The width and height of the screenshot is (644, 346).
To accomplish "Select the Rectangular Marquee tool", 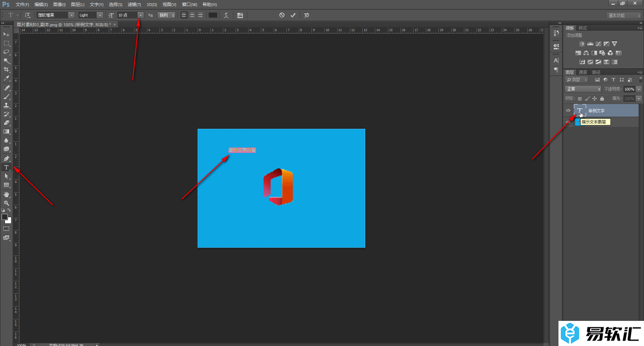I will click(x=7, y=43).
